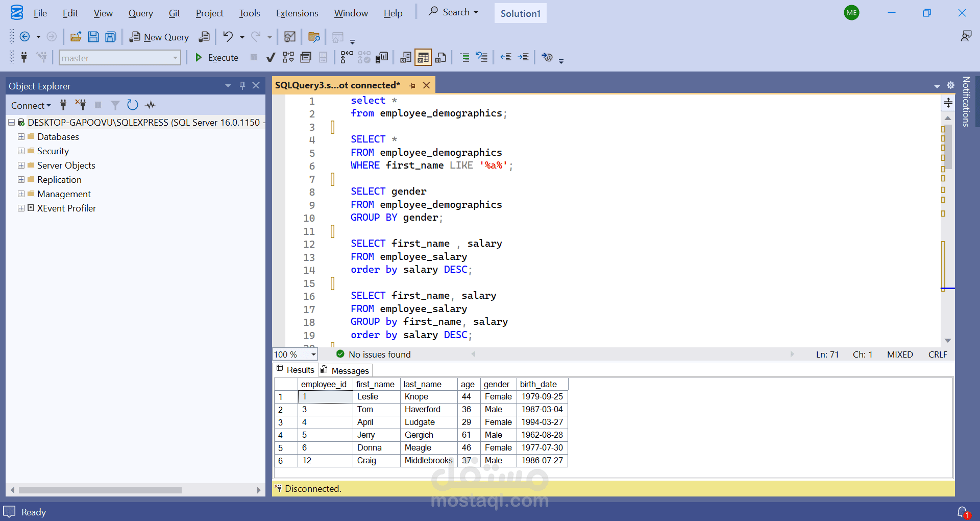The image size is (980, 521).
Task: Click the Parse checkmark icon
Action: pyautogui.click(x=271, y=57)
